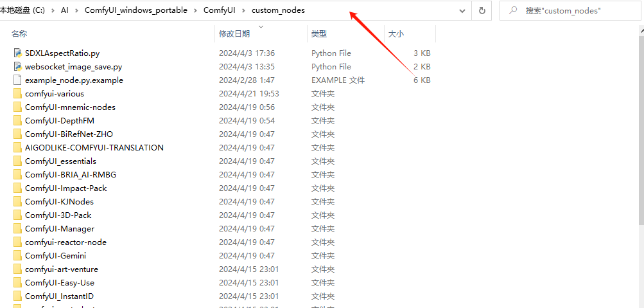Click the vertical scrollbar of the file list
Image resolution: width=644 pixels, height=308 pixels.
click(641, 132)
